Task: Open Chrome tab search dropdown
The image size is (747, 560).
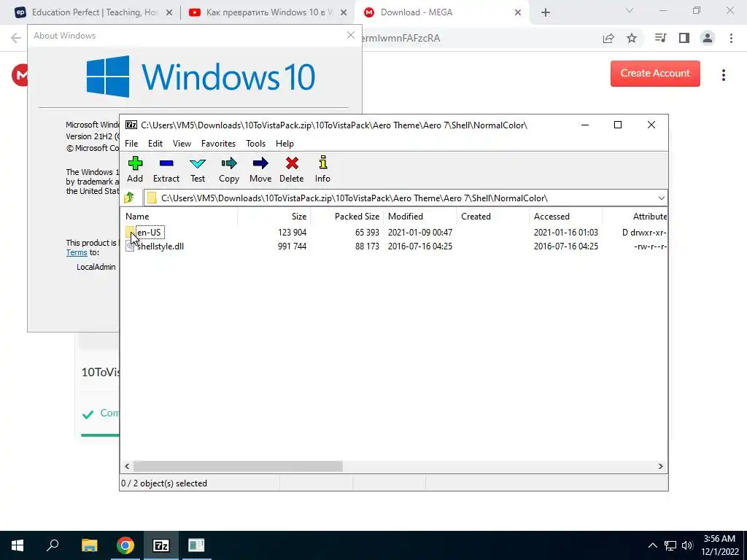Action: (630, 10)
